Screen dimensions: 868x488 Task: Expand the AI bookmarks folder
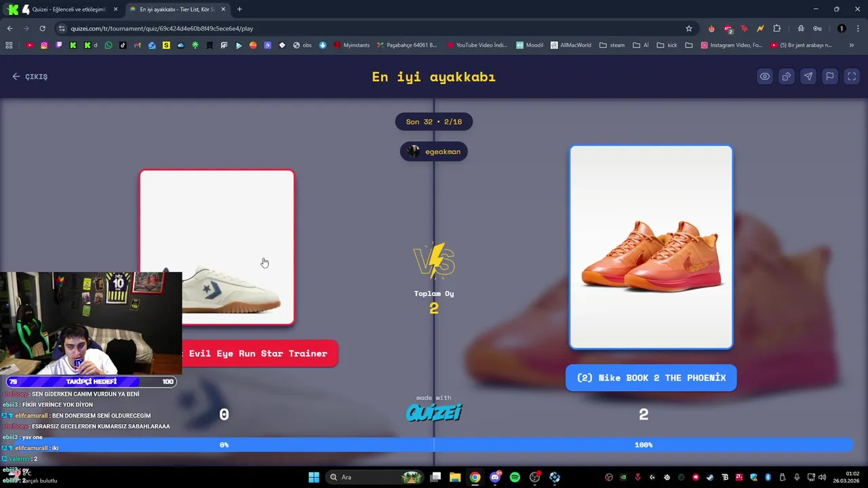point(641,45)
